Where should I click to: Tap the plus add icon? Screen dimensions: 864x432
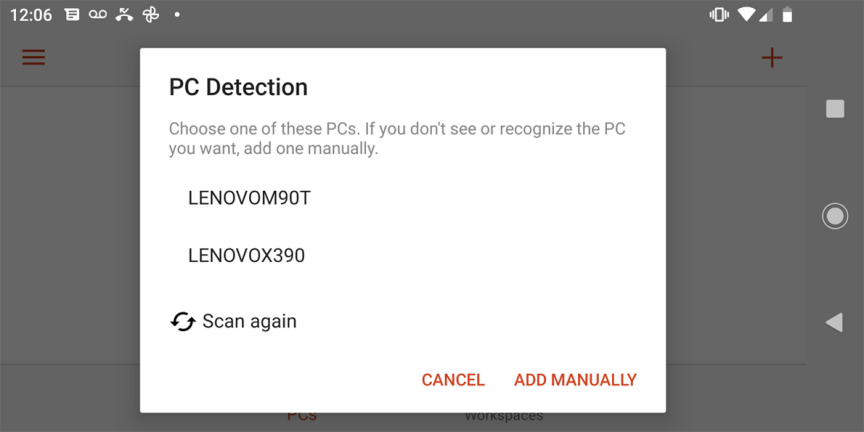771,57
